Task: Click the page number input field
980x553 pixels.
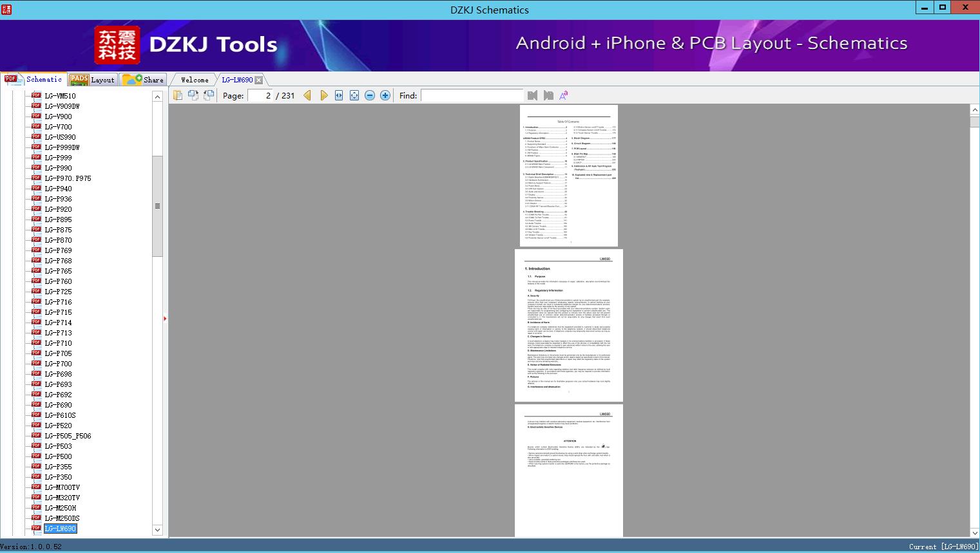Action: (x=260, y=95)
